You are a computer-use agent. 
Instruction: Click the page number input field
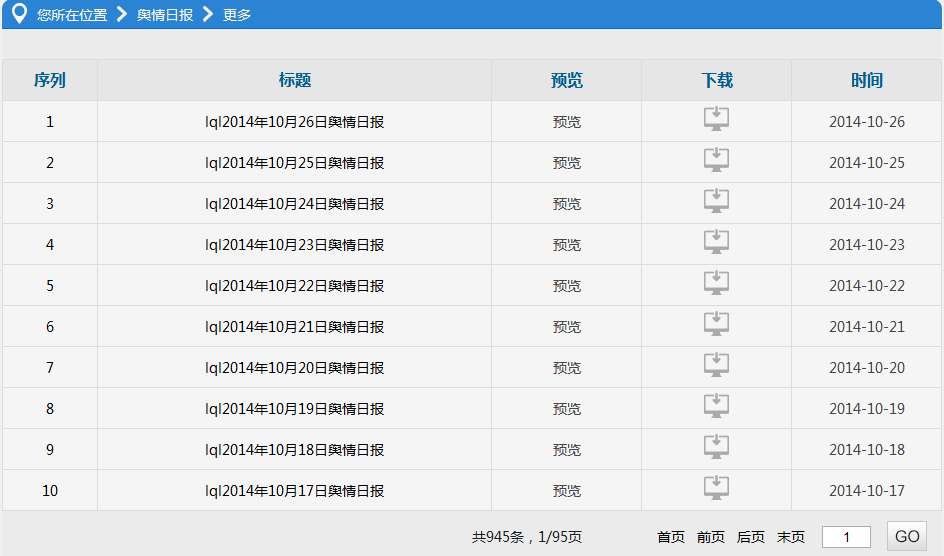click(x=846, y=537)
